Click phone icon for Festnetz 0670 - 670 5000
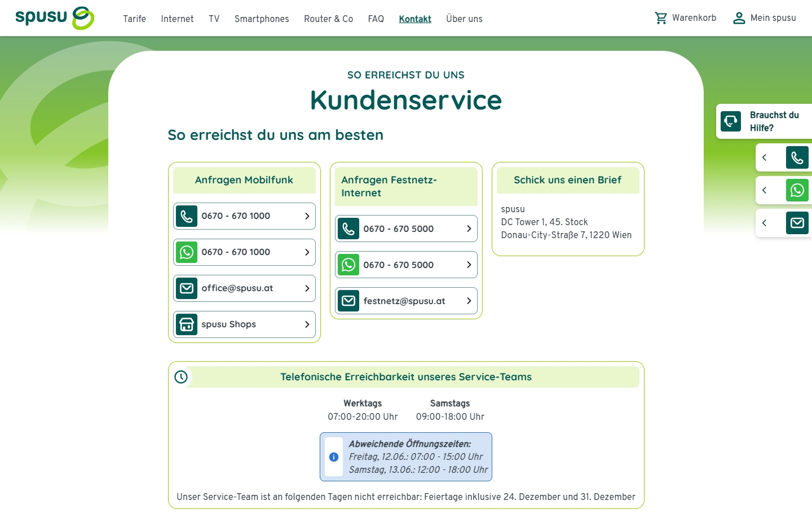812x518 pixels. coord(348,229)
